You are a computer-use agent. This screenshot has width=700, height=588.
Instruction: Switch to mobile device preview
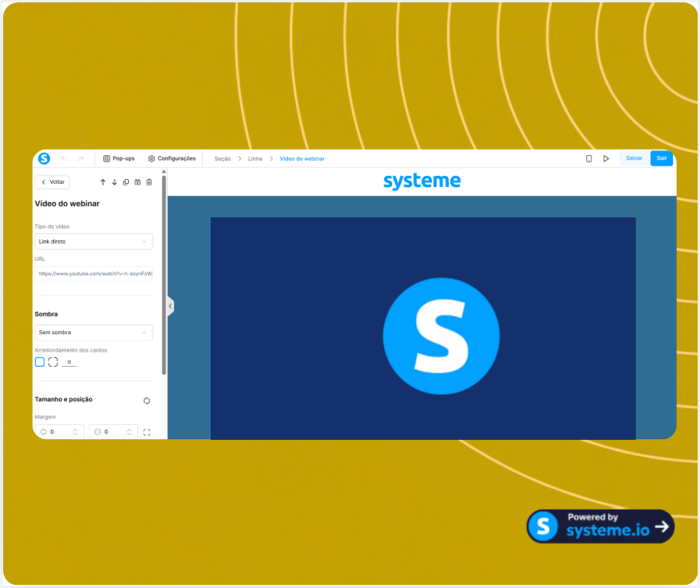[589, 158]
